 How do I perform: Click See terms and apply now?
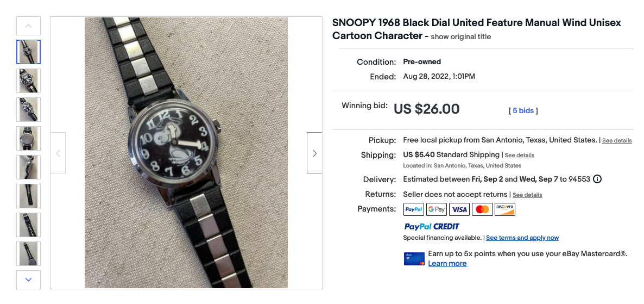[522, 238]
